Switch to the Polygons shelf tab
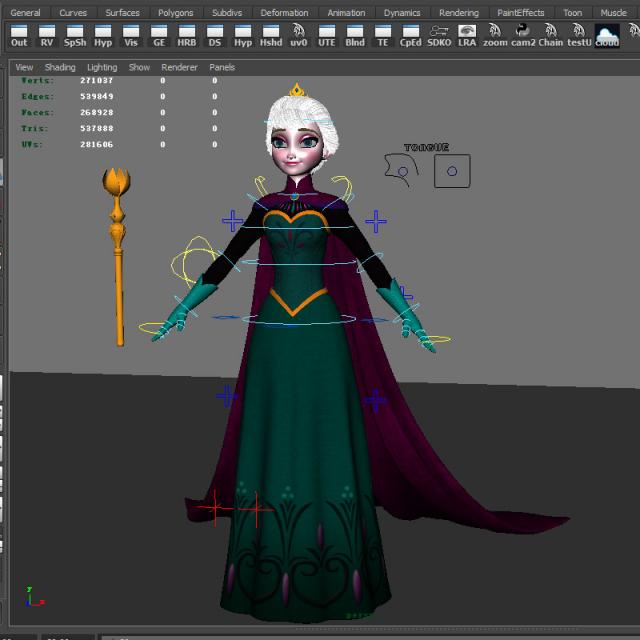The height and width of the screenshot is (640, 640). [176, 13]
